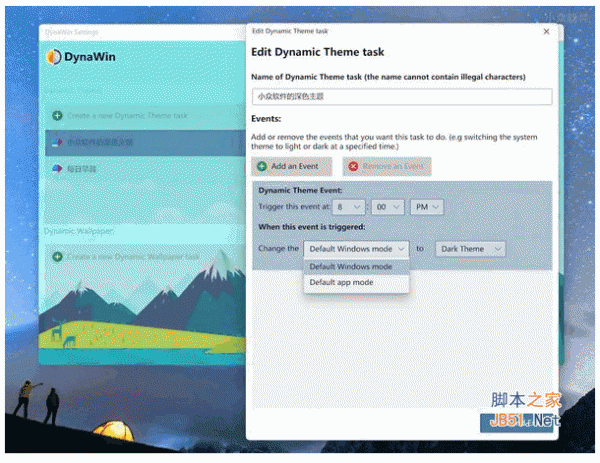Click the red X icon on Remove an Event

pyautogui.click(x=353, y=166)
